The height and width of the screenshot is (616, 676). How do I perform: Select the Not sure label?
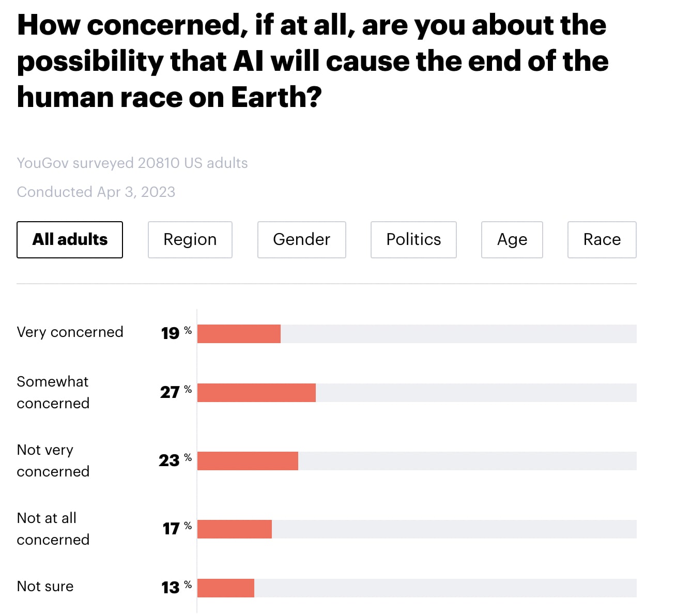45,586
